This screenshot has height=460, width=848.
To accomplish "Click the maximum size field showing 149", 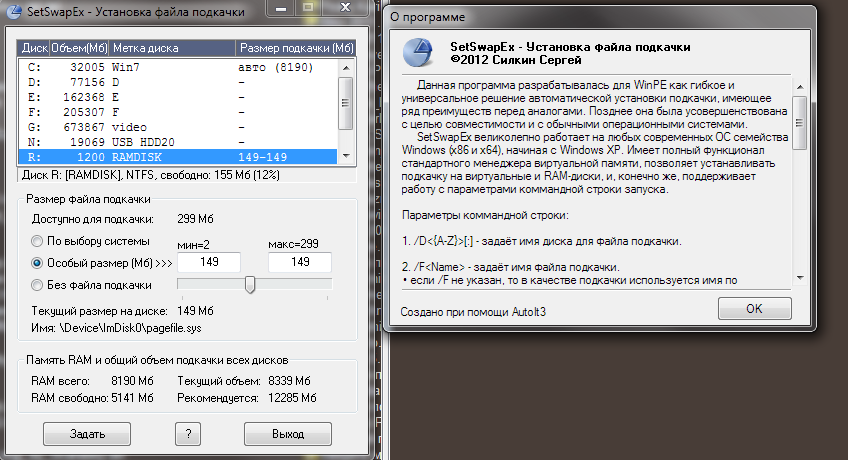I will tap(300, 262).
